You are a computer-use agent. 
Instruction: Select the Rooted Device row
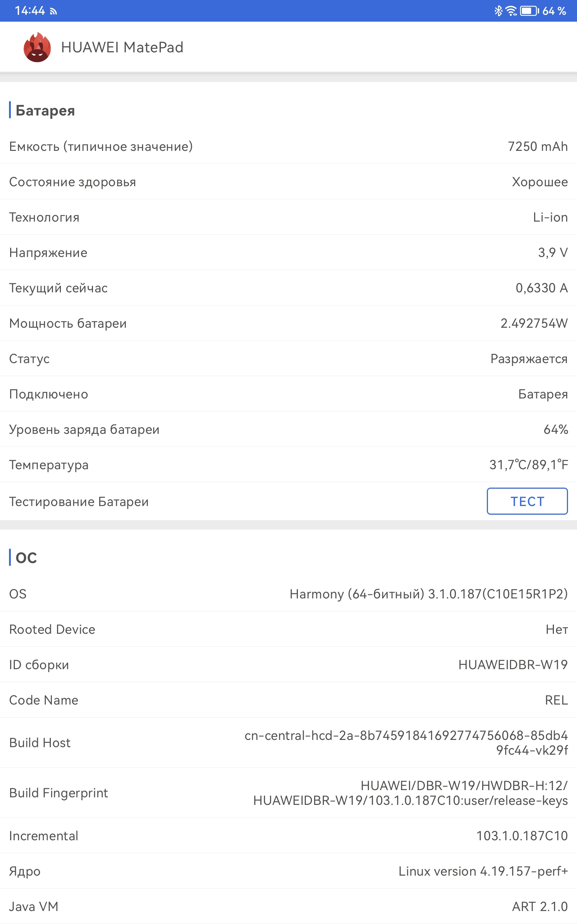coord(288,629)
